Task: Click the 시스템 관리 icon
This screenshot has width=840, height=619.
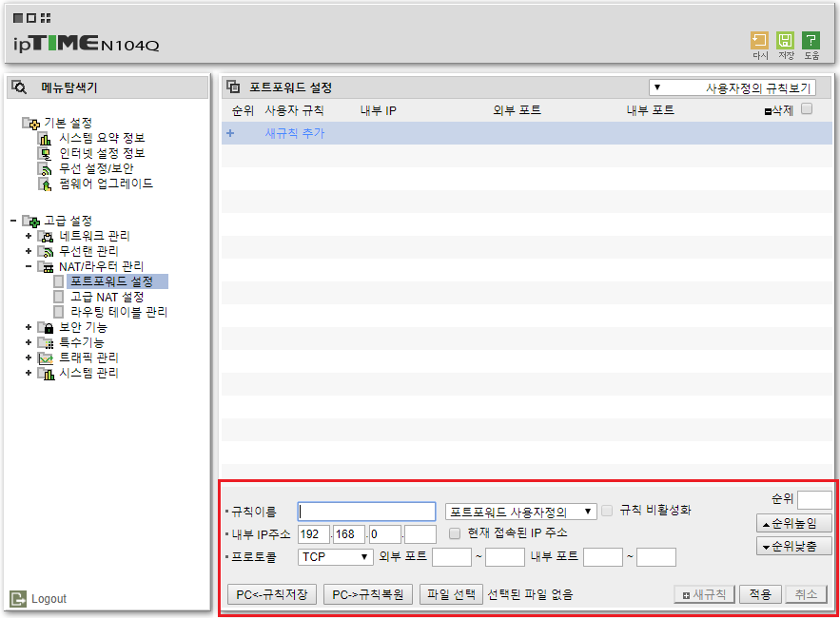Action: click(46, 374)
